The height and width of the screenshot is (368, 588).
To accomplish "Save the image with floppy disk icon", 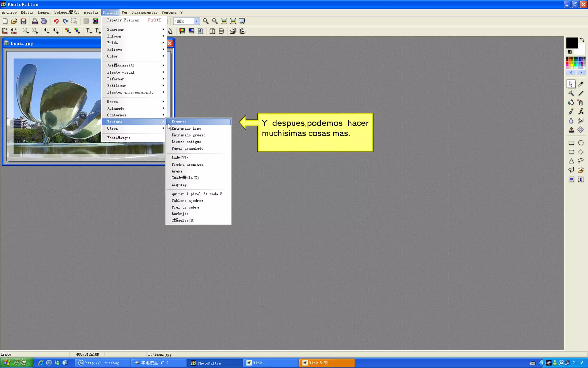I will pyautogui.click(x=23, y=21).
